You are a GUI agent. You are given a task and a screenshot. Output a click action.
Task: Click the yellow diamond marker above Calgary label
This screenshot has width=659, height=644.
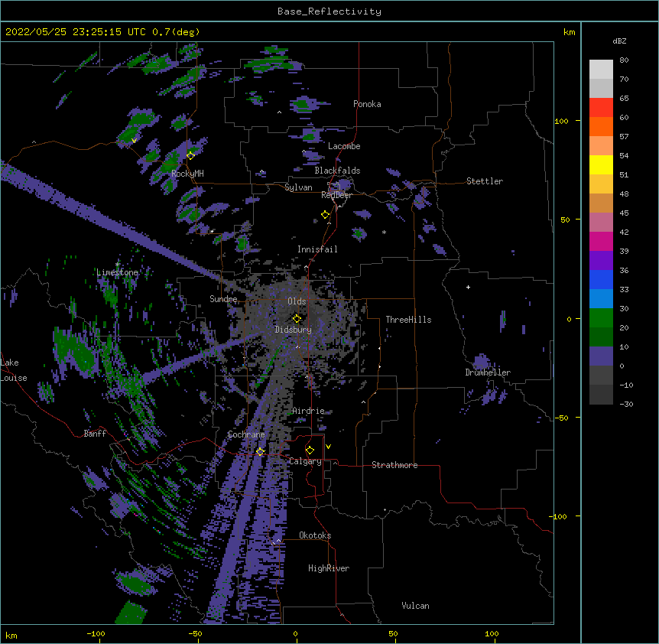[310, 450]
